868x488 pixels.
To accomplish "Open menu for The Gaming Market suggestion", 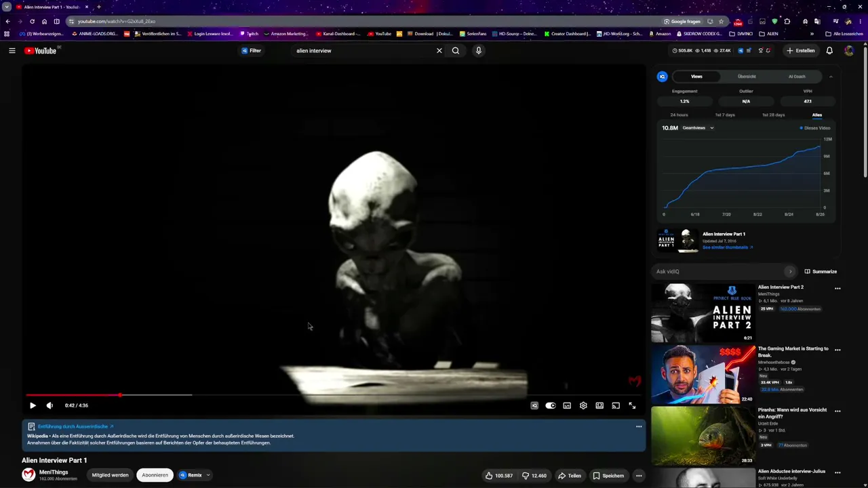I will 837,350.
